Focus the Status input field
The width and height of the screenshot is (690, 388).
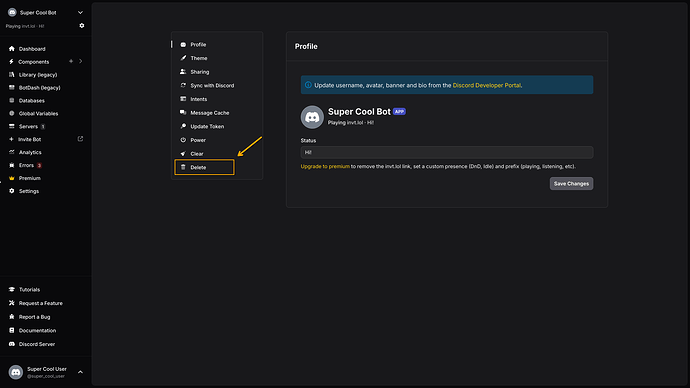447,152
